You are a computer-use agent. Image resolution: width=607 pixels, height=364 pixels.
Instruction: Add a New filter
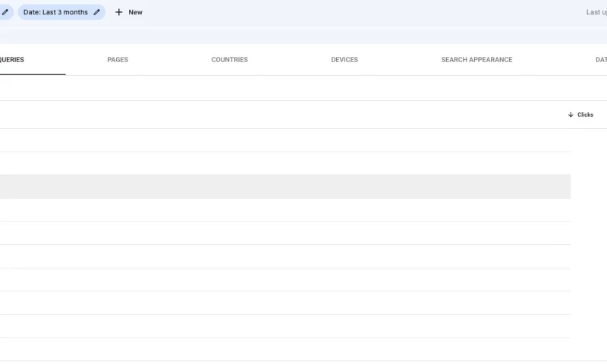(129, 12)
